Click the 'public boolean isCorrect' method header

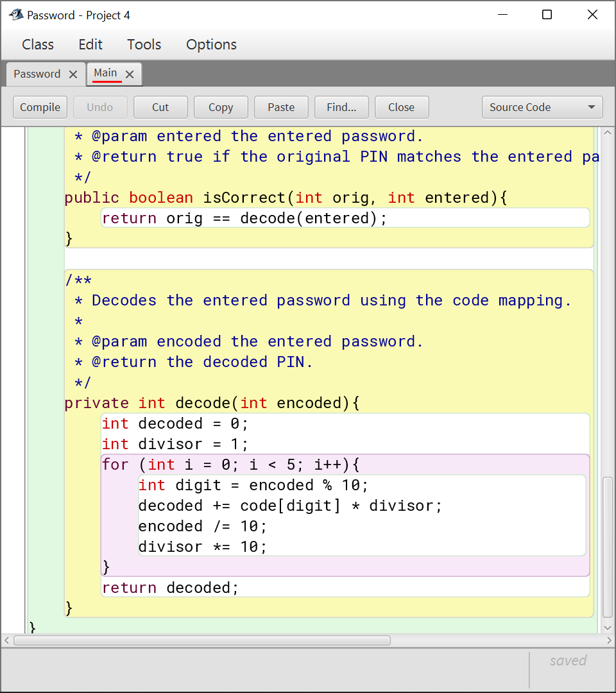click(x=286, y=198)
